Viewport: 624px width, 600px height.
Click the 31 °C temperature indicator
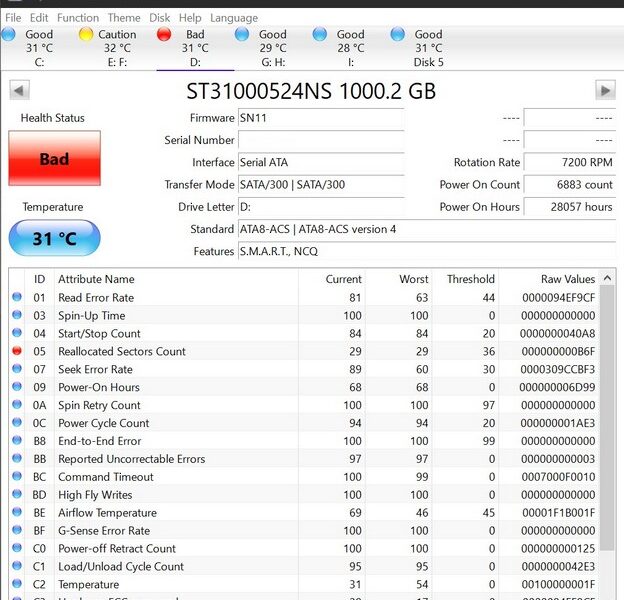click(54, 238)
